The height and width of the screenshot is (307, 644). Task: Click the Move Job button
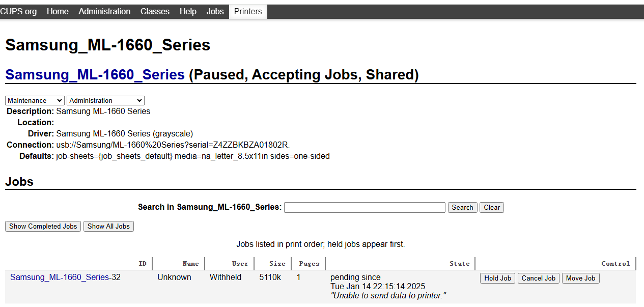click(580, 278)
